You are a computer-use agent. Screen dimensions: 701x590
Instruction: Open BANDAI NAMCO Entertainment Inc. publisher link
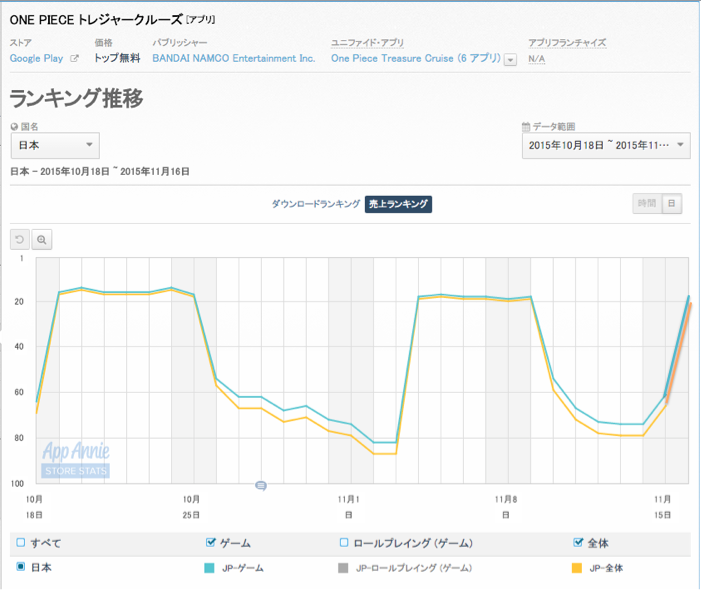(234, 58)
